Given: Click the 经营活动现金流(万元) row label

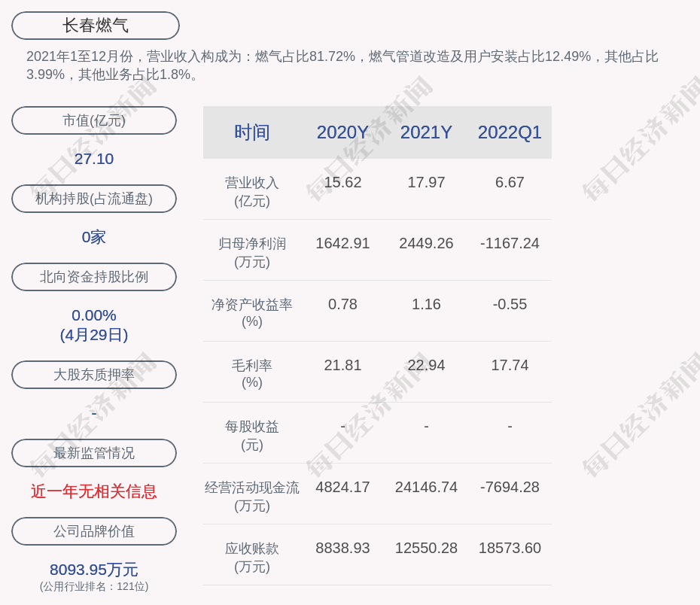Looking at the screenshot, I should [x=252, y=496].
